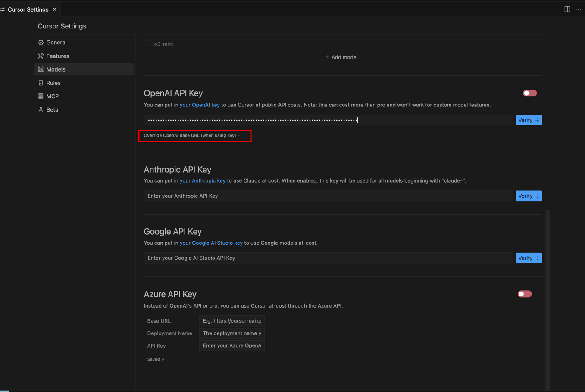This screenshot has width=585, height=392.
Task: Click the 'Anthropic API Key' heading
Action: 178,169
